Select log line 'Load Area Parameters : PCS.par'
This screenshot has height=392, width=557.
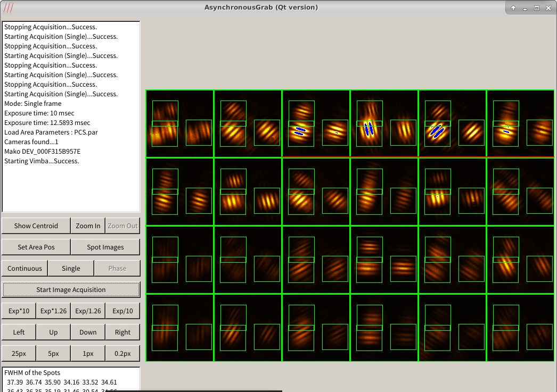pyautogui.click(x=51, y=132)
